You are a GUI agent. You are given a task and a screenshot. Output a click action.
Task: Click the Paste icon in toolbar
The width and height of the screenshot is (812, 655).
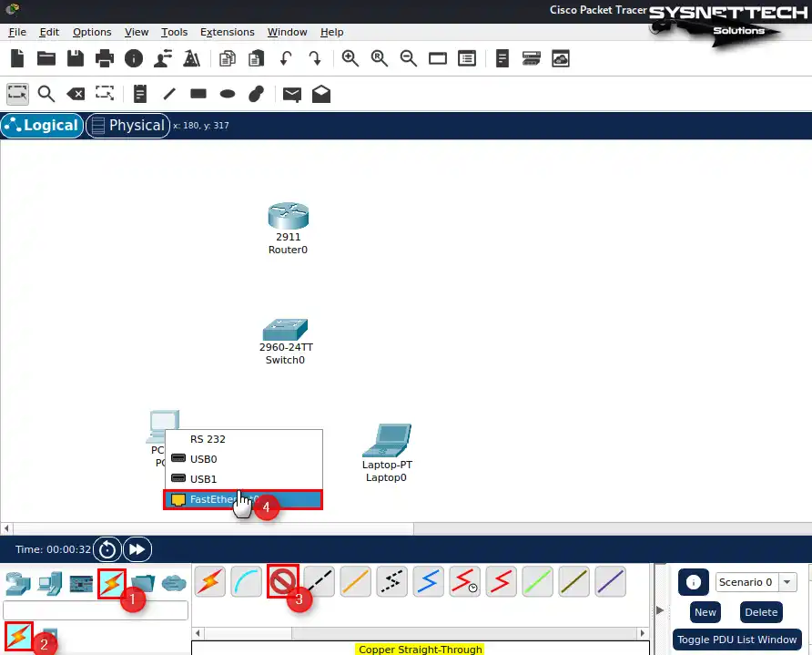coord(257,58)
